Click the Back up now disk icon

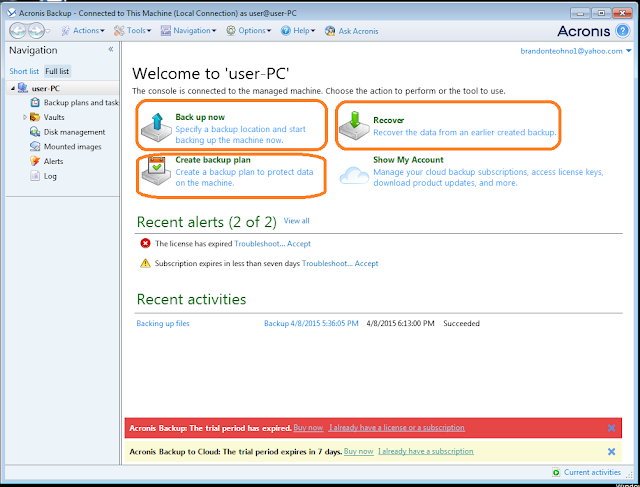(157, 128)
